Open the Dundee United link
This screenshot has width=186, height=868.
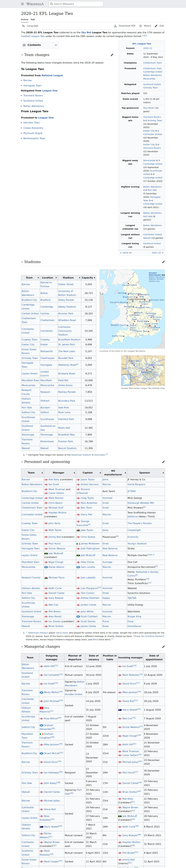click(x=74, y=694)
